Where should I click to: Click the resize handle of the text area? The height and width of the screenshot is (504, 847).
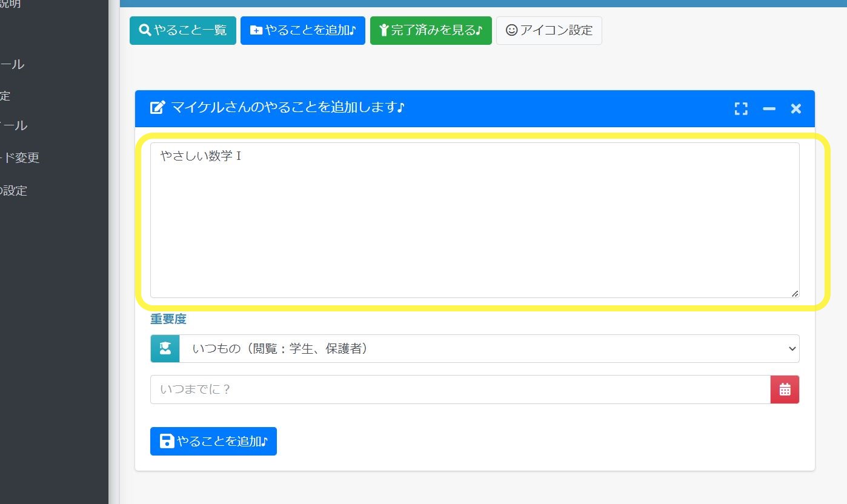click(794, 294)
